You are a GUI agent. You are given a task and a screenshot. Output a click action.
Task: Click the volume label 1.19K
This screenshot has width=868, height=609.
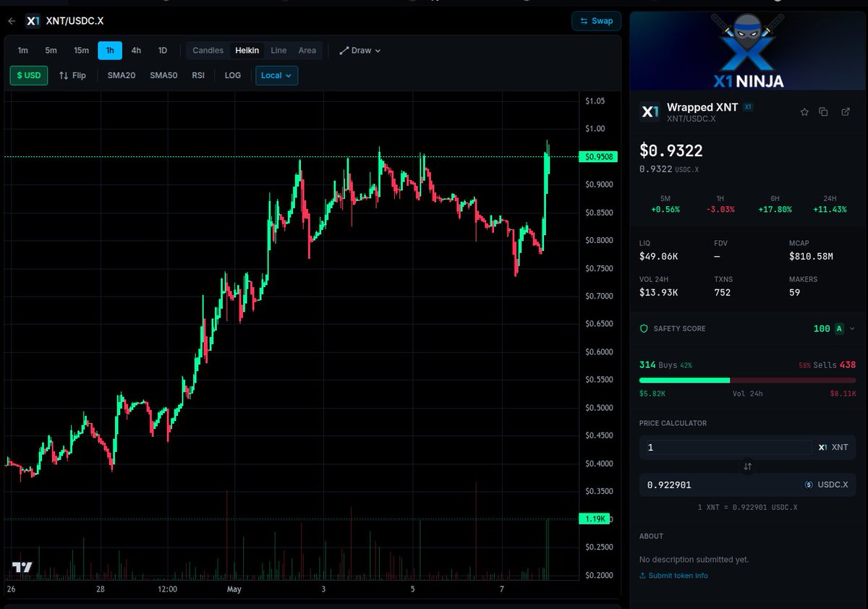pos(596,519)
